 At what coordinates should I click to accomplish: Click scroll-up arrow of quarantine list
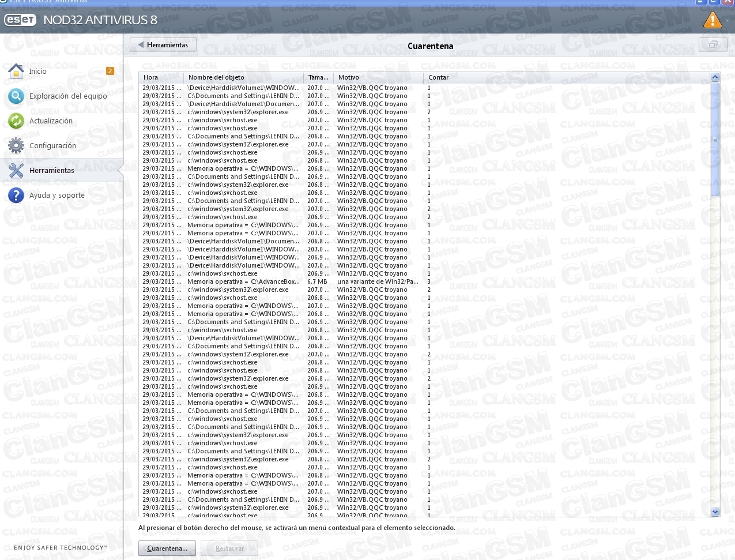[715, 77]
